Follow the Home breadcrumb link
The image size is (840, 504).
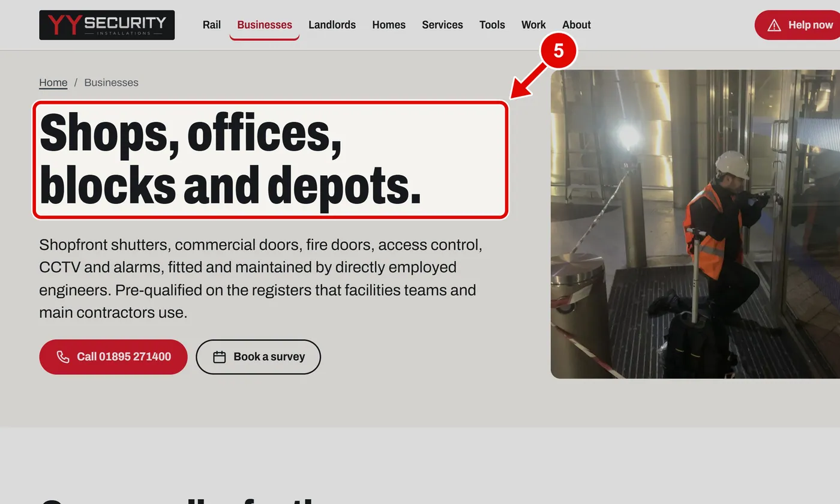click(x=53, y=82)
